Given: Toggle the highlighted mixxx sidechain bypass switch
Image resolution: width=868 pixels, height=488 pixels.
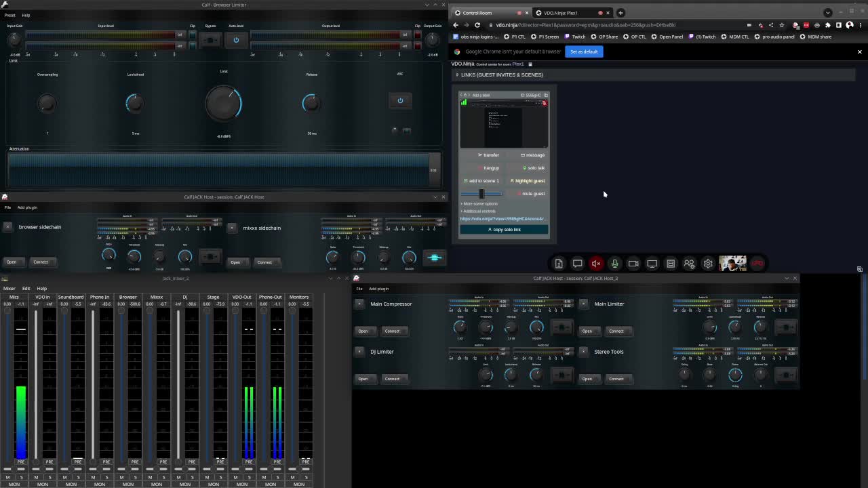Looking at the screenshot, I should [435, 258].
